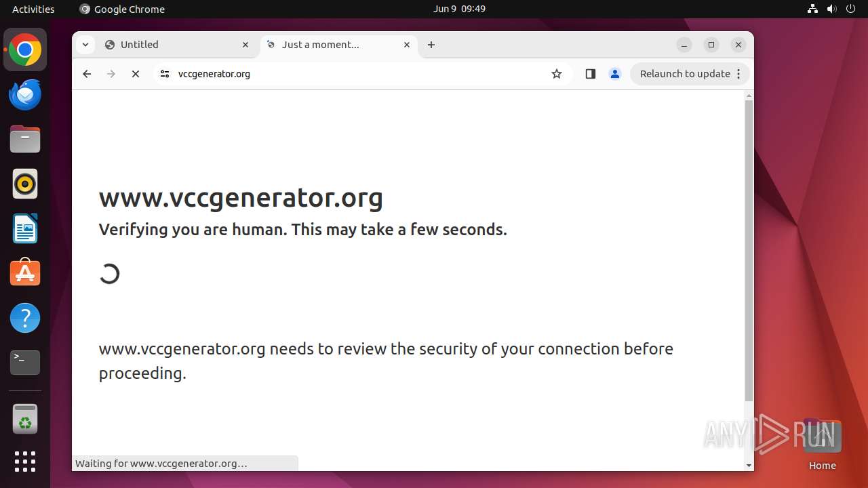
Task: Click scrollbar up arrow
Action: pyautogui.click(x=749, y=95)
